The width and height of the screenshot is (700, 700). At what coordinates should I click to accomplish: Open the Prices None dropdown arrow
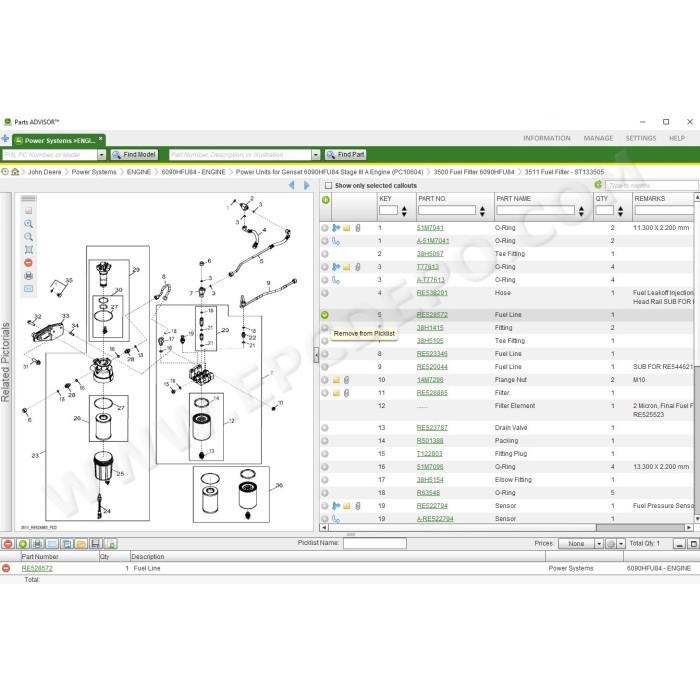599,544
